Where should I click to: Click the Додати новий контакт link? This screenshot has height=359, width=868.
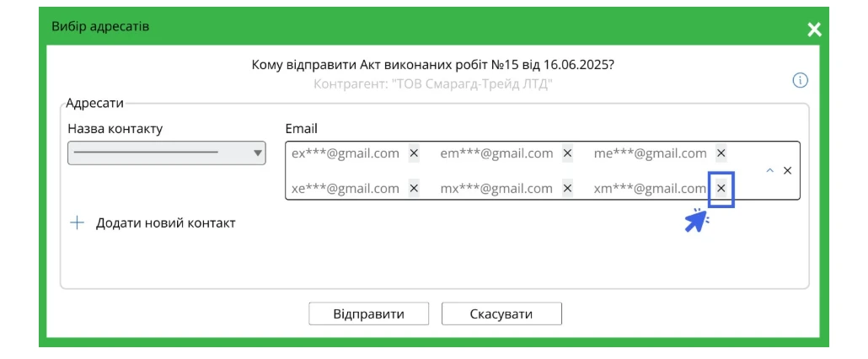[166, 223]
